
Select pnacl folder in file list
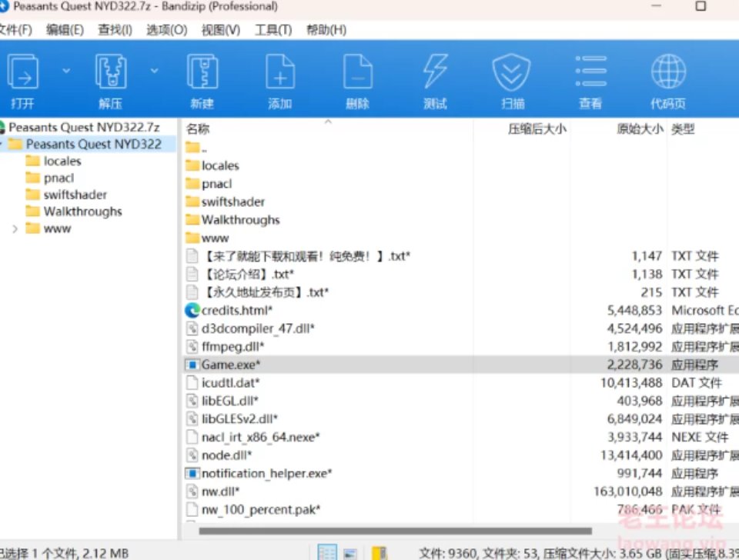point(216,184)
